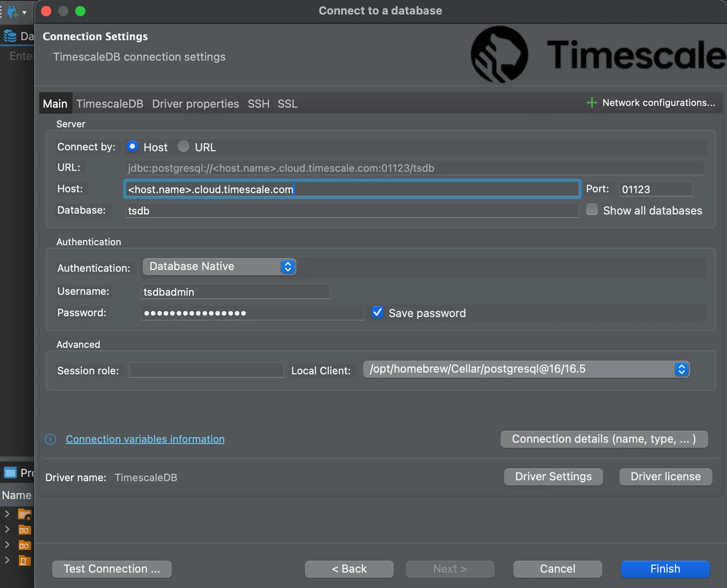The height and width of the screenshot is (588, 727).
Task: Open Driver license
Action: point(666,477)
